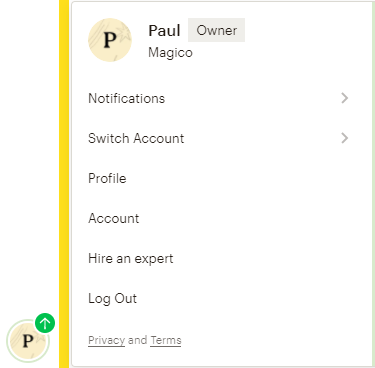Open the Terms link
The image size is (375, 368).
point(166,340)
